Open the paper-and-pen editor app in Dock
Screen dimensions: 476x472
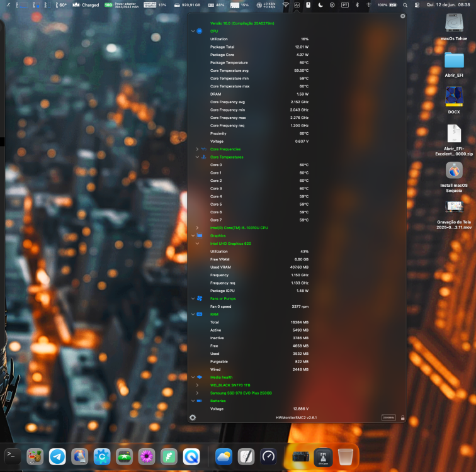246,456
